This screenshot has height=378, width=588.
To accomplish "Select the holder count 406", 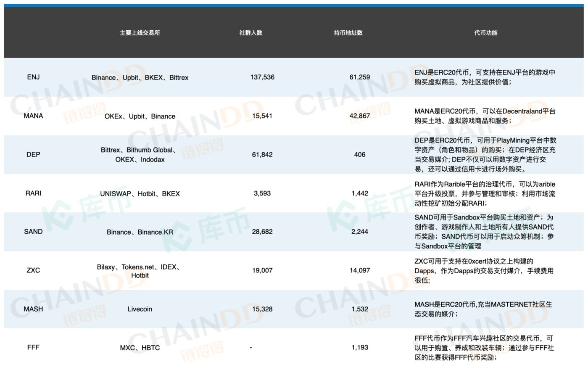I will tap(360, 155).
